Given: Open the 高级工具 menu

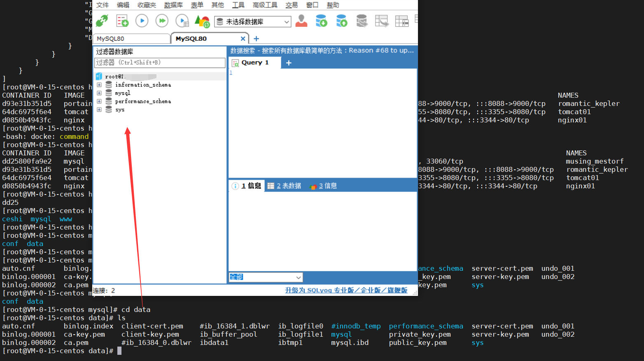Looking at the screenshot, I should point(265,5).
